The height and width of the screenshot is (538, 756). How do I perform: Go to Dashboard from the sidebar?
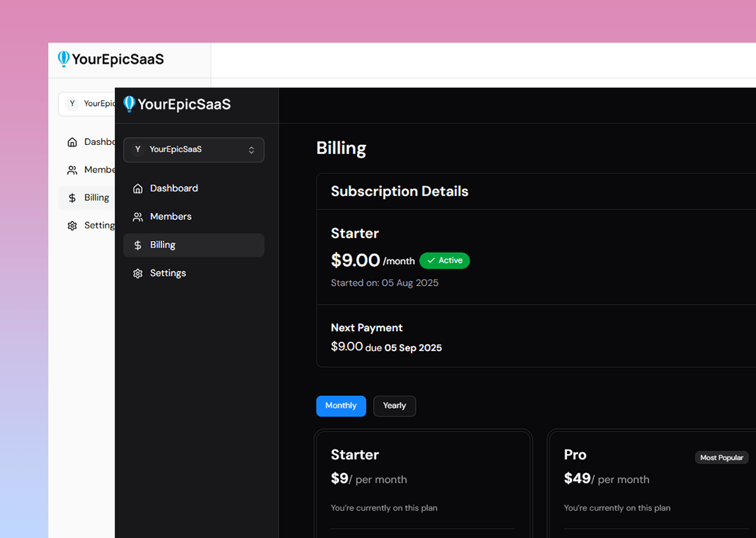pos(174,188)
